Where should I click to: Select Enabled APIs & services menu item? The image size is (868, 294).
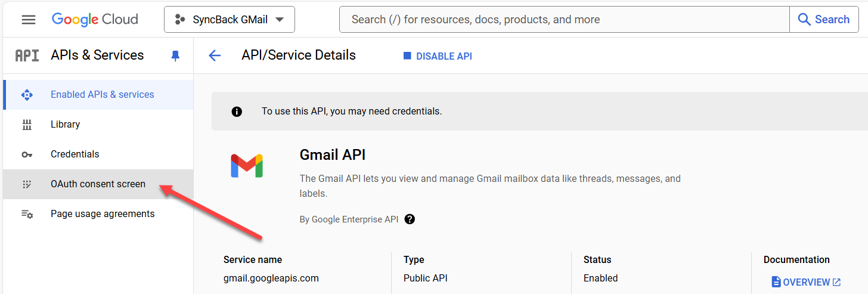point(102,94)
